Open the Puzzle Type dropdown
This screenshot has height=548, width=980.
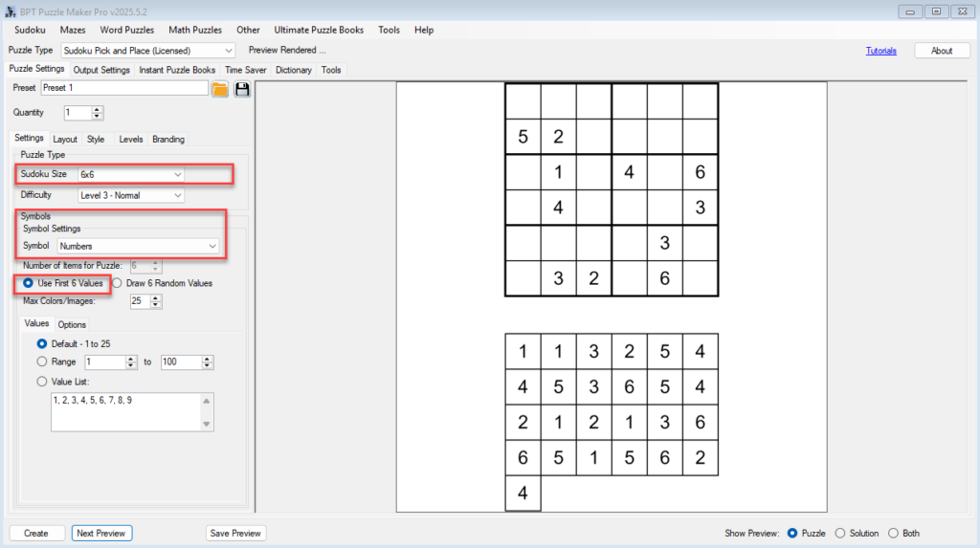(x=148, y=51)
